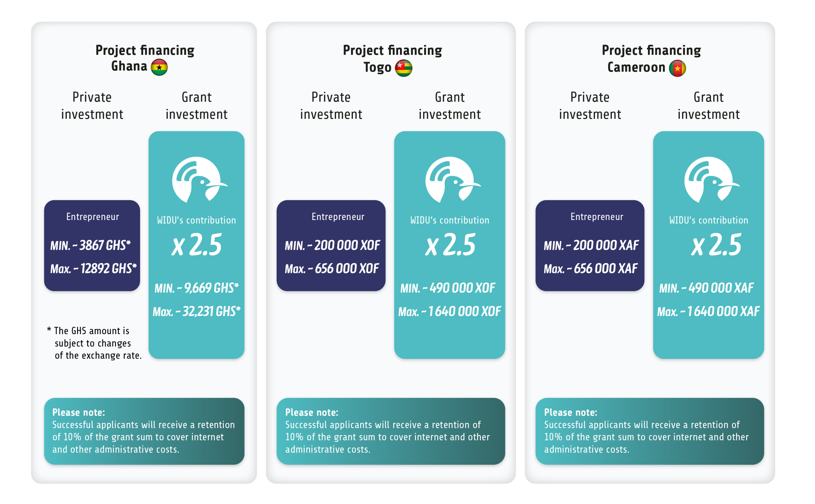Click the Togo flag icon

[403, 68]
